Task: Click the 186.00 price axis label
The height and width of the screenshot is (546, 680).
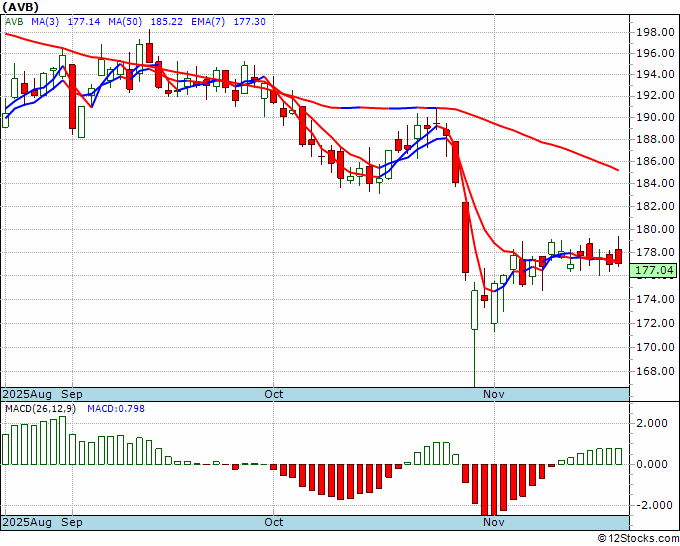Action: [x=655, y=161]
